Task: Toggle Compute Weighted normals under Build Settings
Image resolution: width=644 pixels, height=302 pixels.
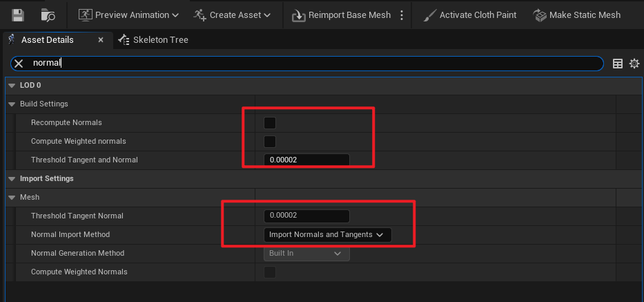Action: [x=270, y=142]
